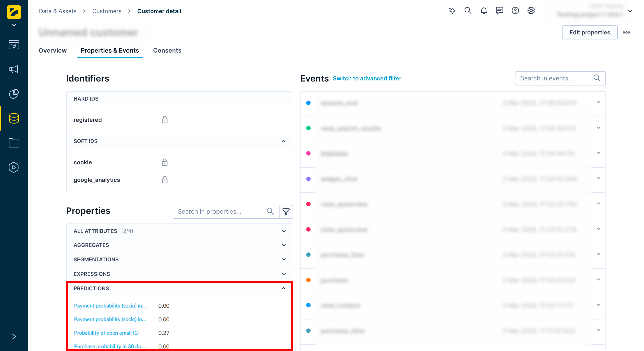Screen dimensions: 644x351
Task: Click the lock icon next to cookie
Action: click(x=165, y=162)
